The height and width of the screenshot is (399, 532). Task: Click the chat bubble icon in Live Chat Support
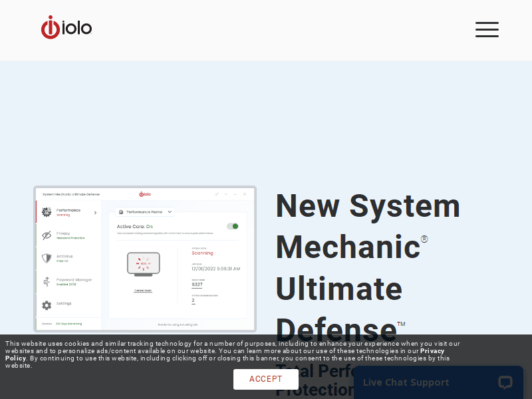pyautogui.click(x=505, y=382)
